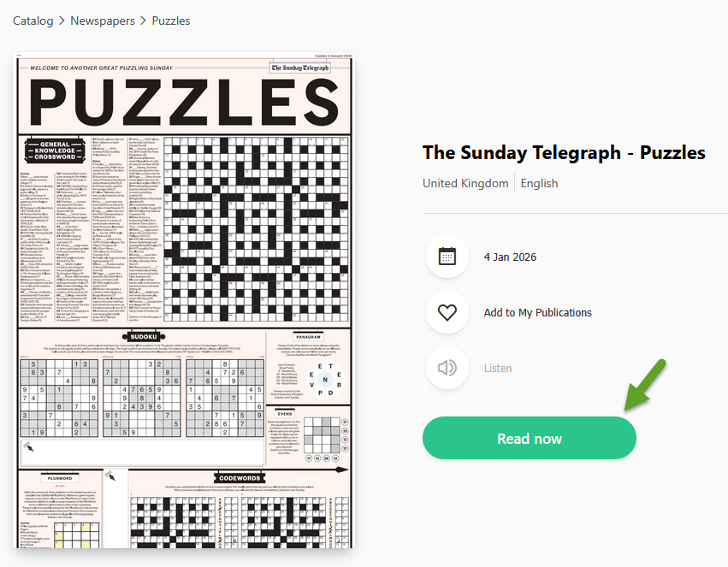Open the 4 Jan 2026 issue date
Image resolution: width=728 pixels, height=567 pixels.
point(510,257)
